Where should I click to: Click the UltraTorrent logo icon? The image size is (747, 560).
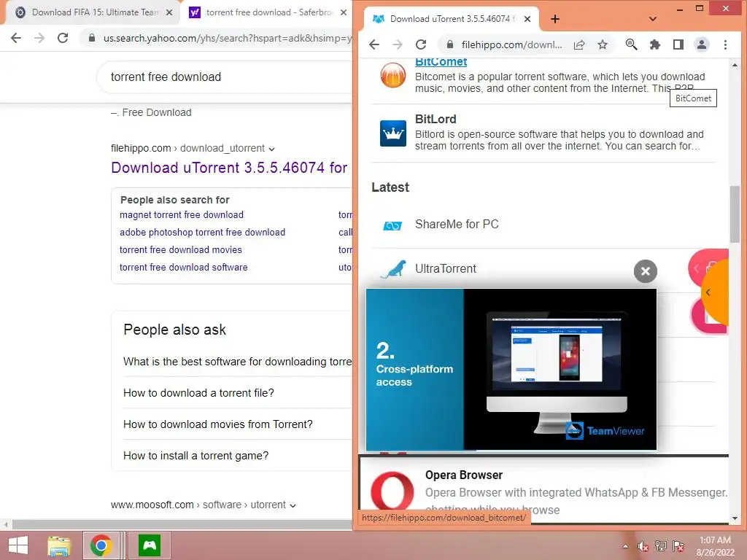pyautogui.click(x=393, y=269)
